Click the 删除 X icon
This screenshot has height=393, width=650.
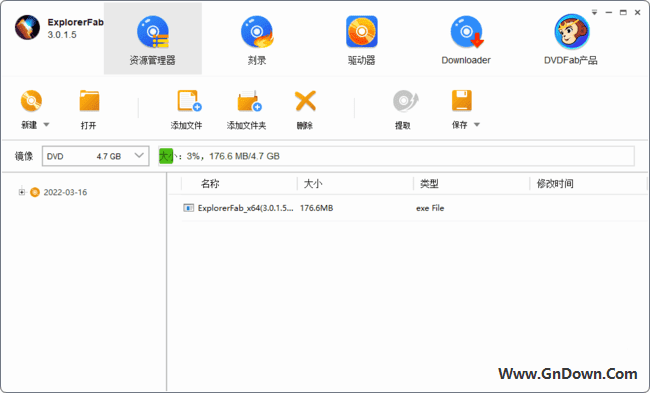(306, 101)
